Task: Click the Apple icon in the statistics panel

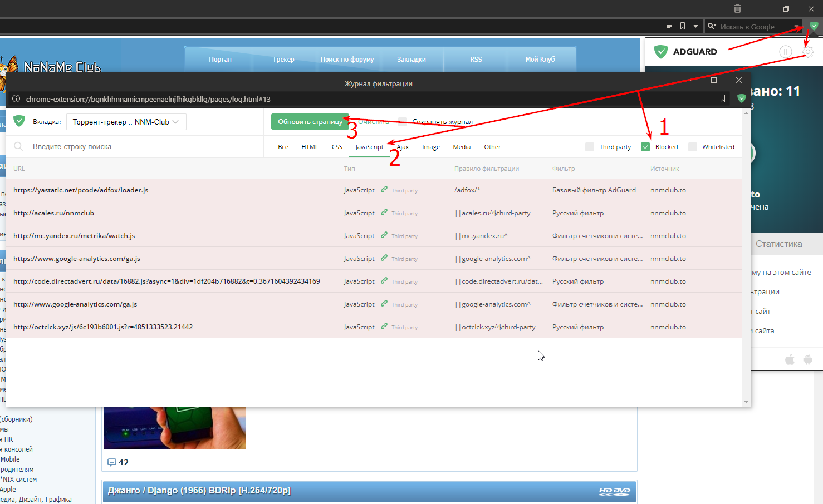Action: coord(790,359)
